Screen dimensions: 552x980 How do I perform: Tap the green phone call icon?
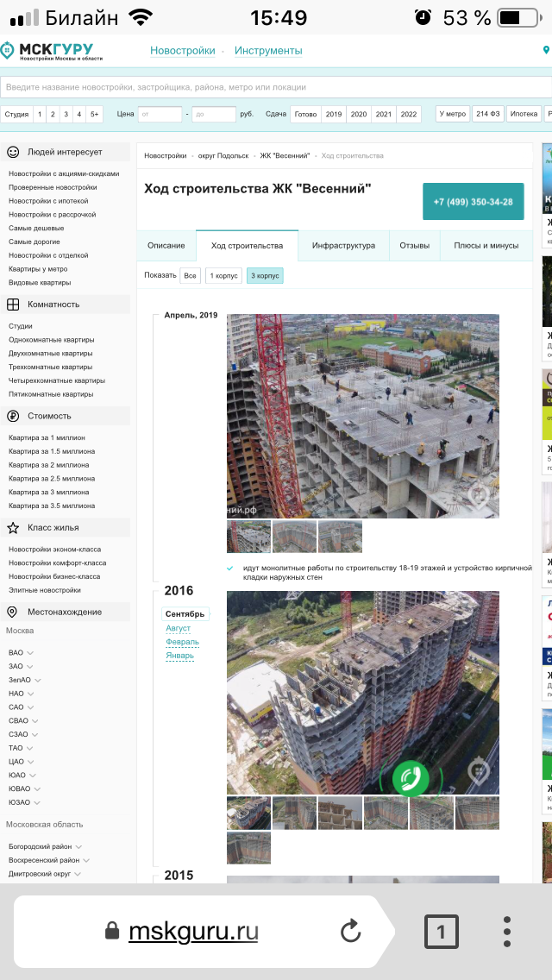tap(411, 778)
